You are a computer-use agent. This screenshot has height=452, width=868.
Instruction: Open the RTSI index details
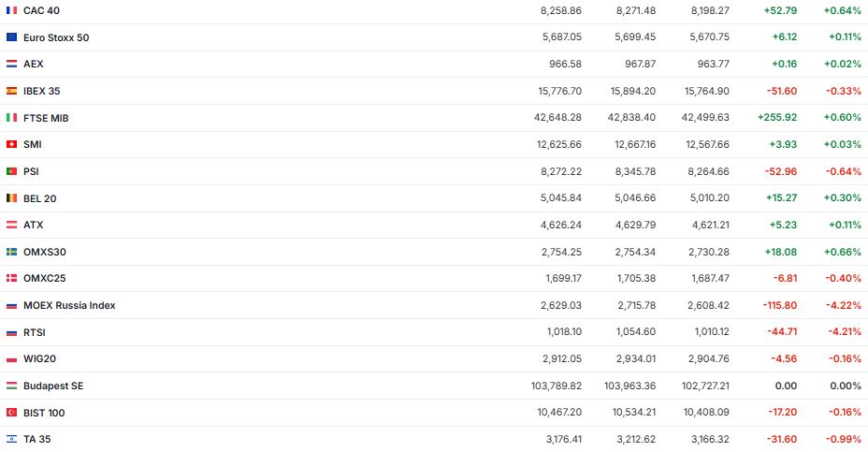tap(35, 332)
